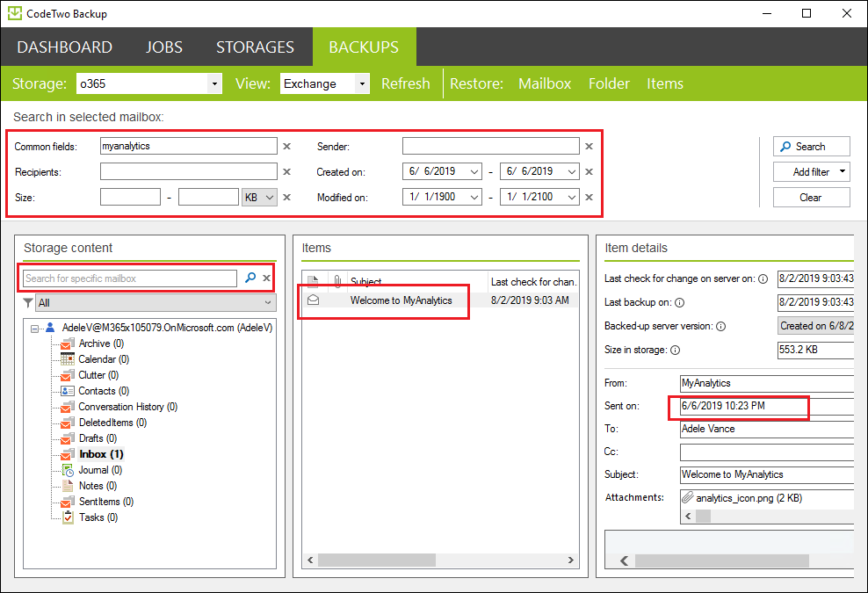Choose Restore Mailbox in the toolbar
868x593 pixels.
coord(545,83)
